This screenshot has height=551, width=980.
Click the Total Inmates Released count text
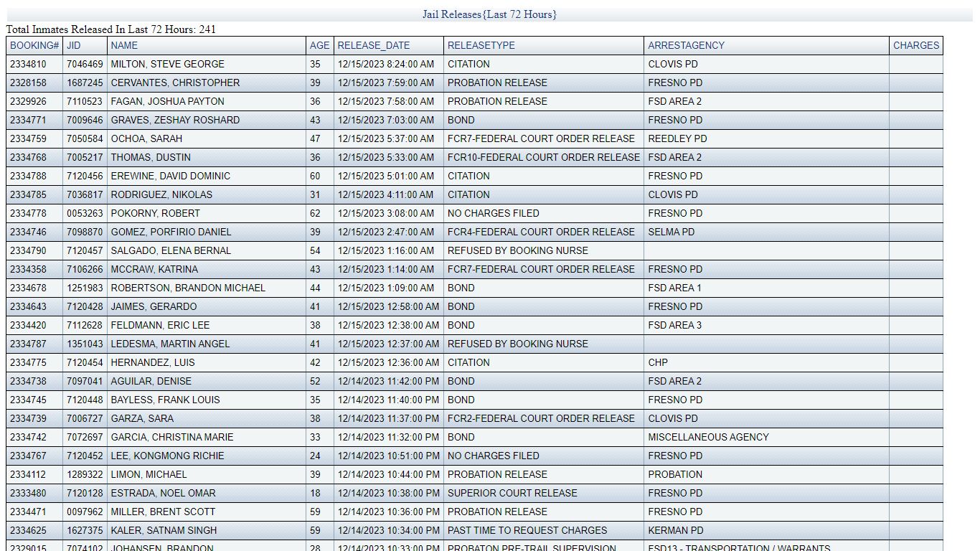(x=111, y=29)
